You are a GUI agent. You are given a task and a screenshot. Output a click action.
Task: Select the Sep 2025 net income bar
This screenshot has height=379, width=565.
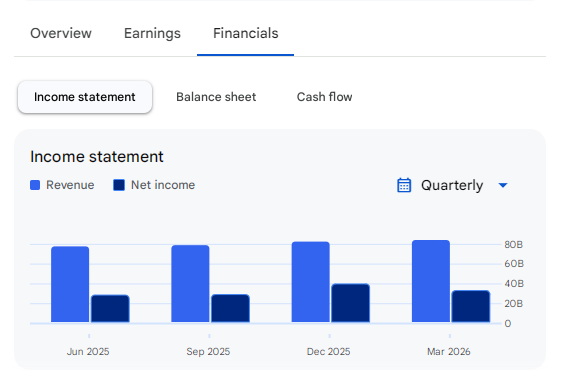230,308
